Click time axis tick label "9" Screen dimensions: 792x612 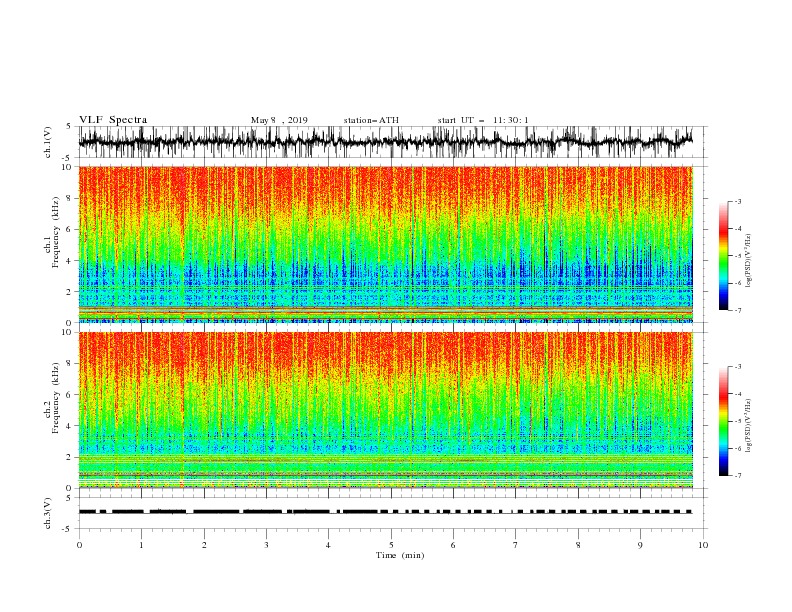tap(640, 545)
